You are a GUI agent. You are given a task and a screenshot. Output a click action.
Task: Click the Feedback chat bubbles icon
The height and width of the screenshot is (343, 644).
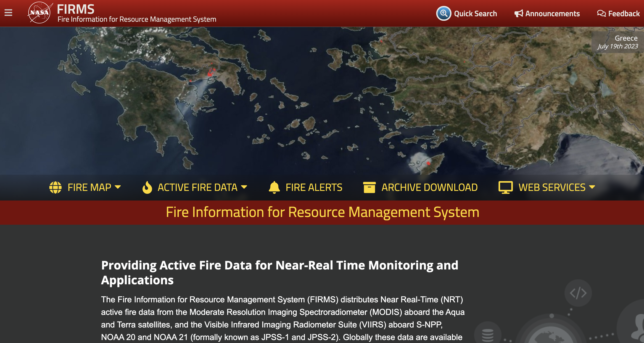click(x=601, y=13)
